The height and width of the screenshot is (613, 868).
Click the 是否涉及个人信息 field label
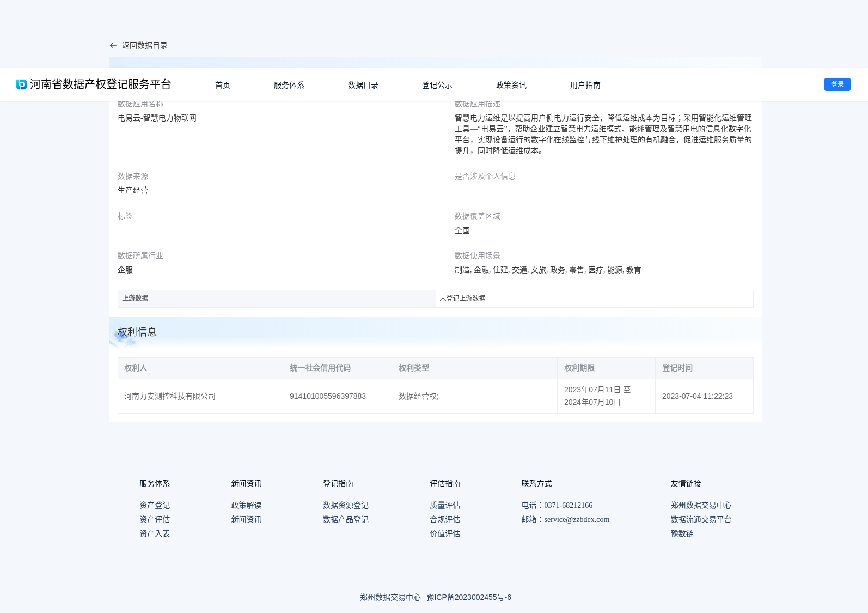485,176
